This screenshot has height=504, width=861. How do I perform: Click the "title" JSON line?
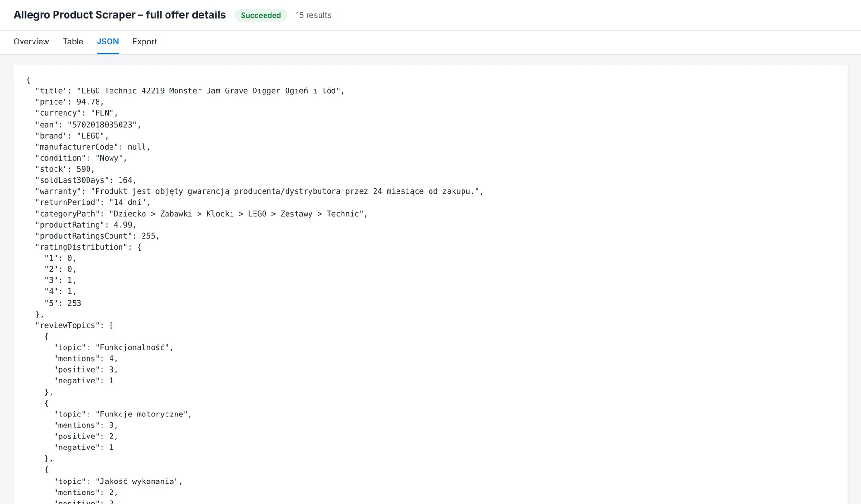tap(190, 91)
